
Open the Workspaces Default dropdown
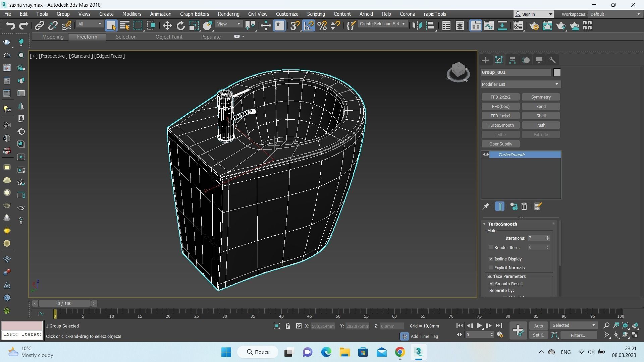[x=615, y=14]
